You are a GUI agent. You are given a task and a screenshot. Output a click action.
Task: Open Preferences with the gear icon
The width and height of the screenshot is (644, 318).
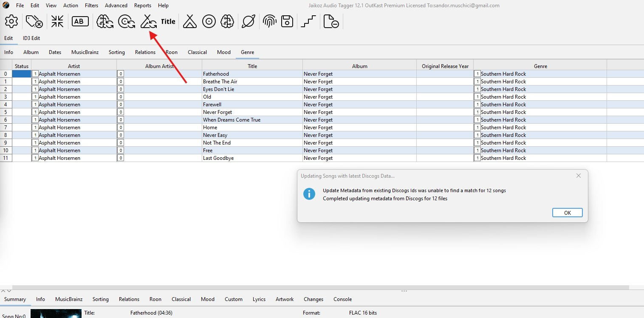(x=11, y=21)
